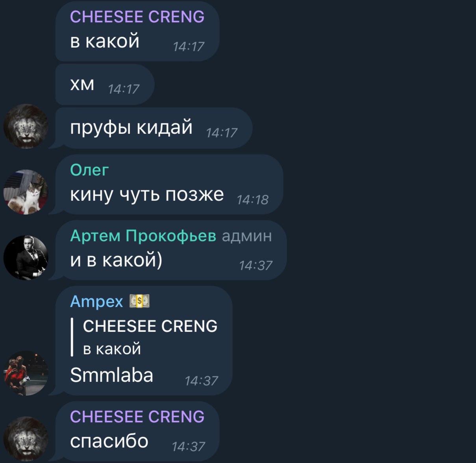This screenshot has width=476, height=463.
Task: Click the админ badge label
Action: [247, 235]
